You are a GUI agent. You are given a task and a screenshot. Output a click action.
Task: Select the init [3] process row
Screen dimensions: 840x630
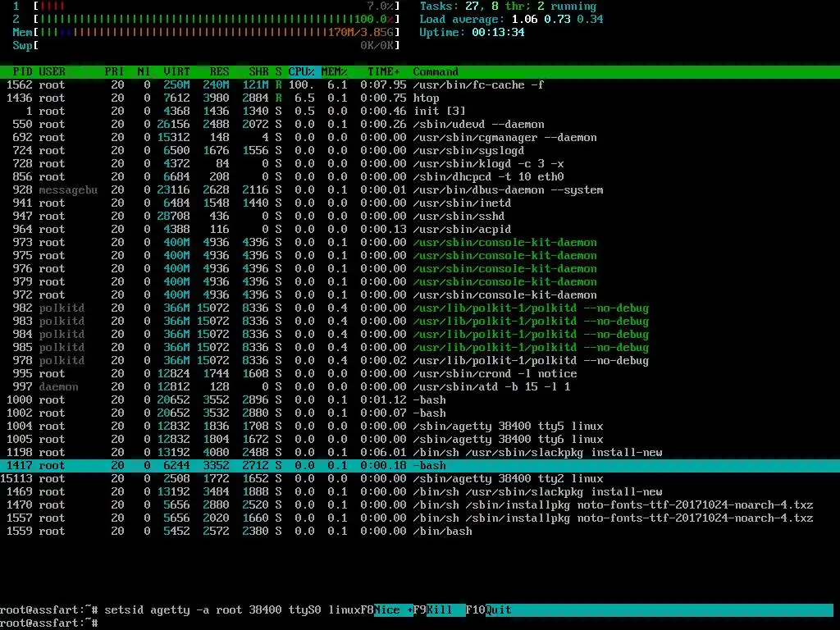pos(420,111)
